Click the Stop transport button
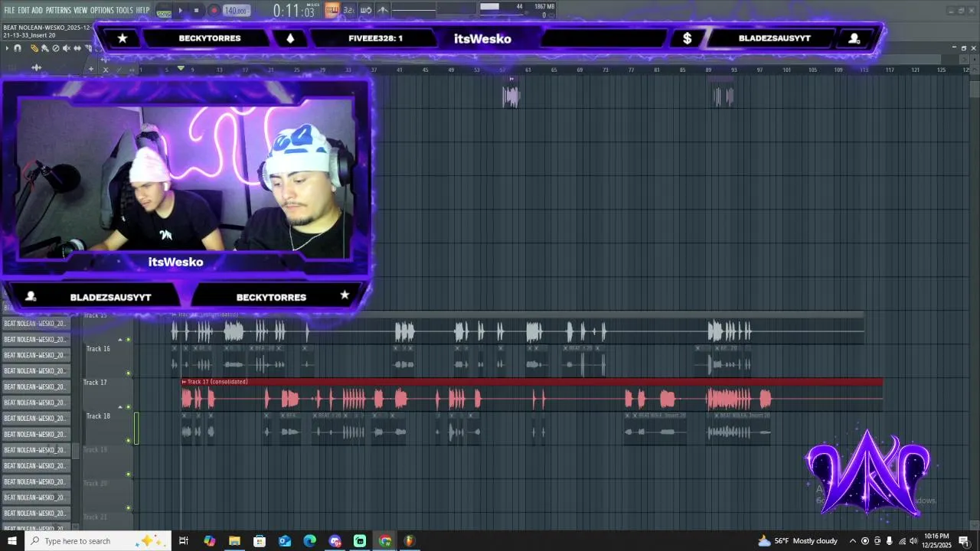This screenshot has width=980, height=551. point(197,11)
